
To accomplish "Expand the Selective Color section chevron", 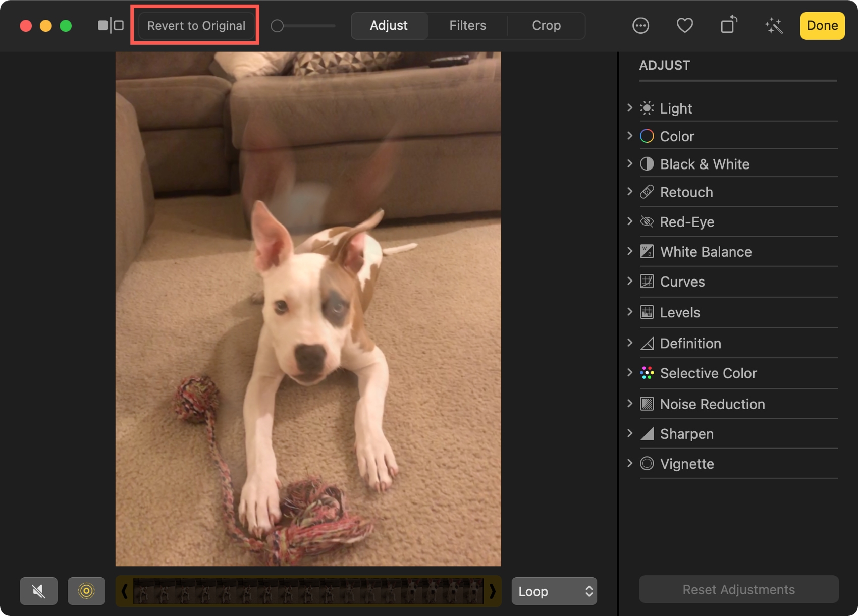I will (629, 372).
